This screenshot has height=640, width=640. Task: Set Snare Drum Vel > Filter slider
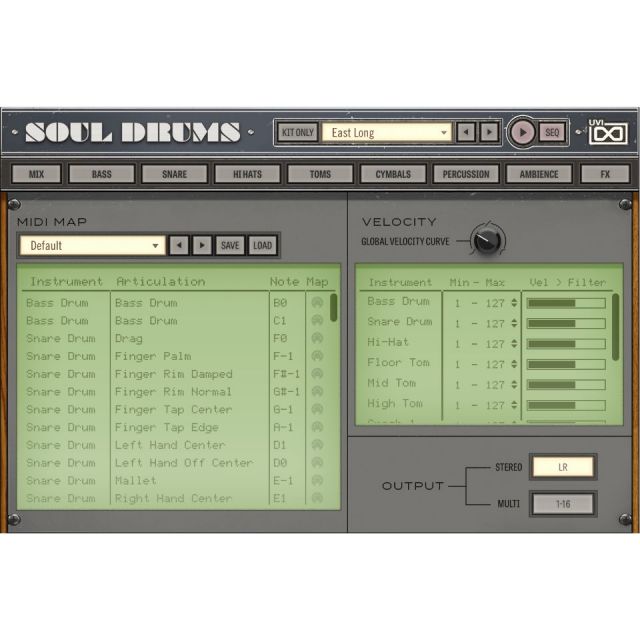566,323
